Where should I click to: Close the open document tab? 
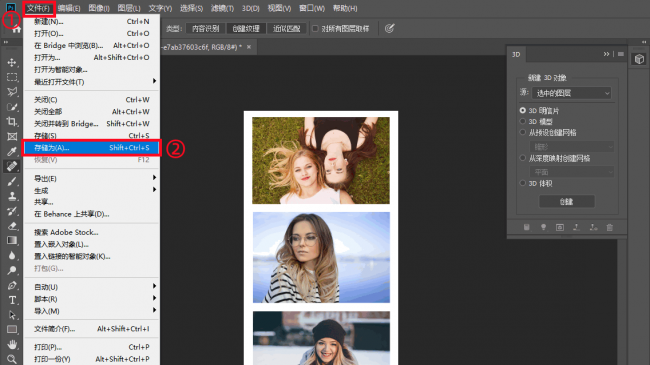[x=249, y=47]
